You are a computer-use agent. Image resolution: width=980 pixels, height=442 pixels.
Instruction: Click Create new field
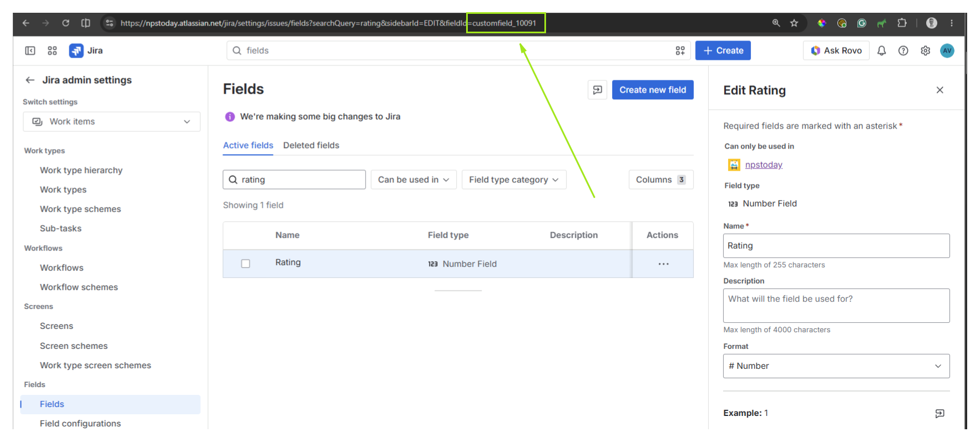click(x=653, y=90)
